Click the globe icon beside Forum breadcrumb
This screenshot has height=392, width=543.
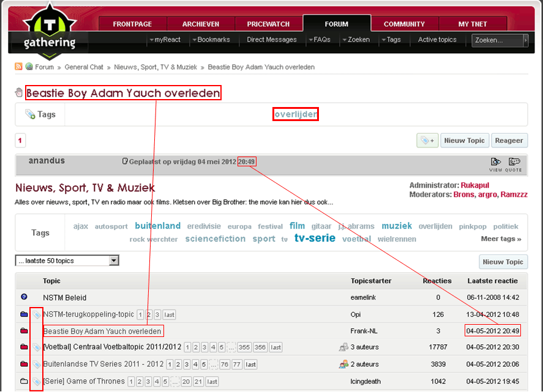coord(29,67)
